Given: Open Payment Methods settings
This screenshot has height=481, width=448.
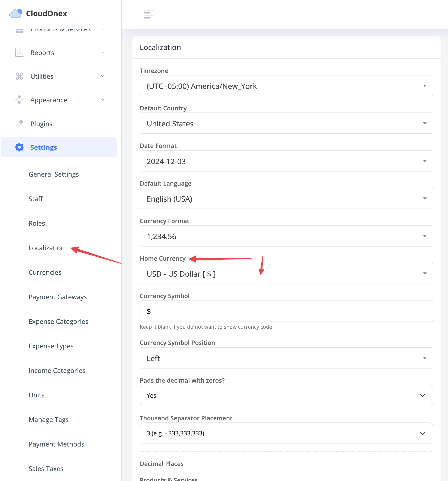Looking at the screenshot, I should tap(56, 444).
